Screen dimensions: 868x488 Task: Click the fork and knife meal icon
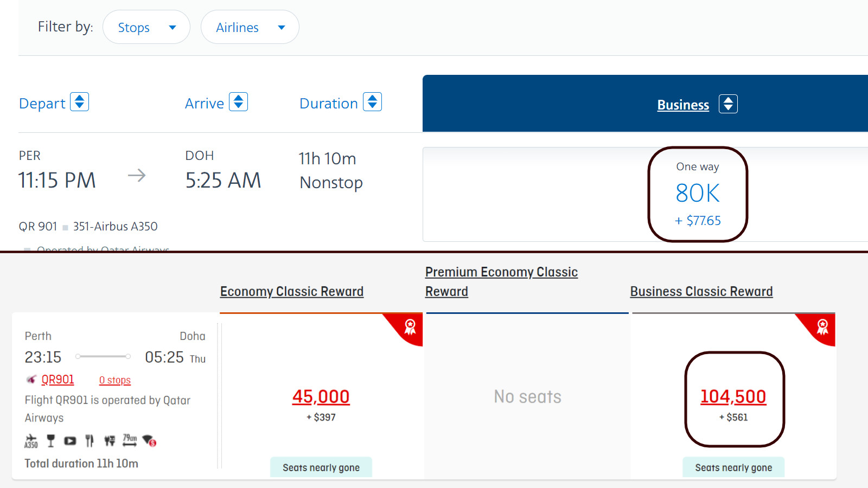[x=90, y=441]
